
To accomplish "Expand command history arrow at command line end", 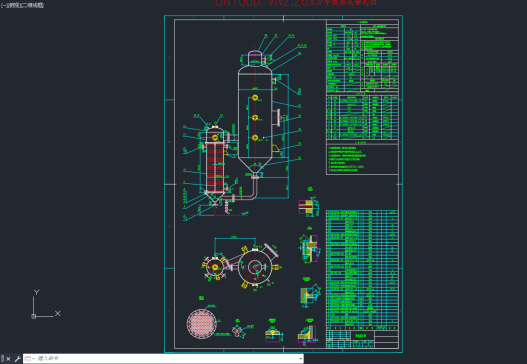I will tap(300, 359).
